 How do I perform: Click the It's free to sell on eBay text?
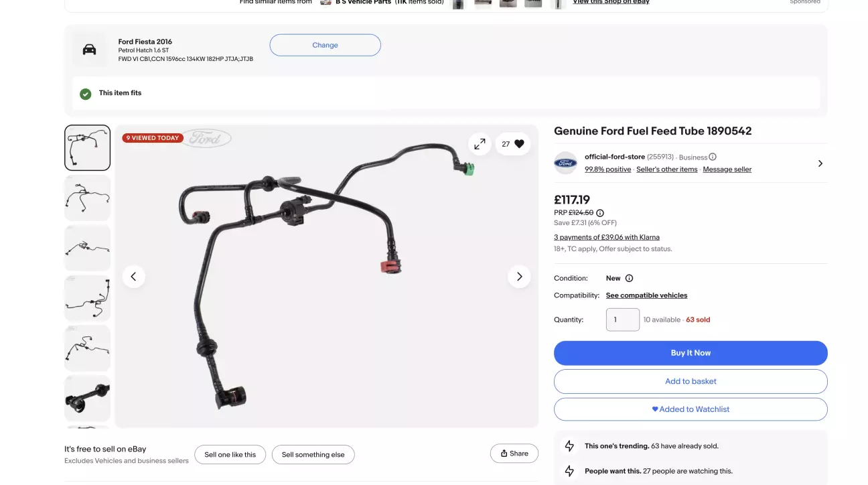click(x=105, y=449)
